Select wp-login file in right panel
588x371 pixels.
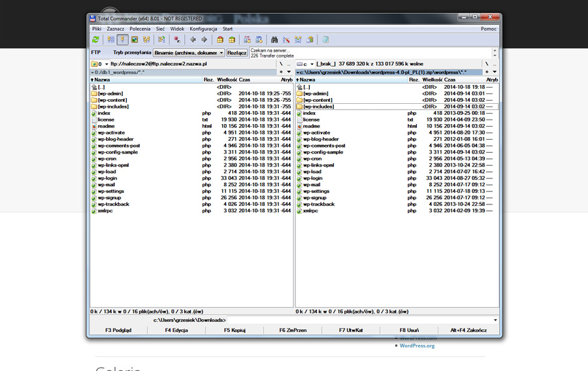point(397,178)
